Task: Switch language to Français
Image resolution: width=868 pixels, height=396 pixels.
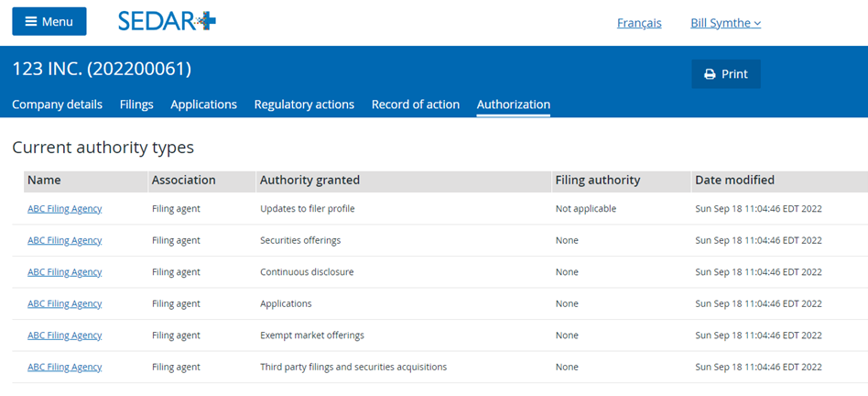Action: pyautogui.click(x=639, y=23)
